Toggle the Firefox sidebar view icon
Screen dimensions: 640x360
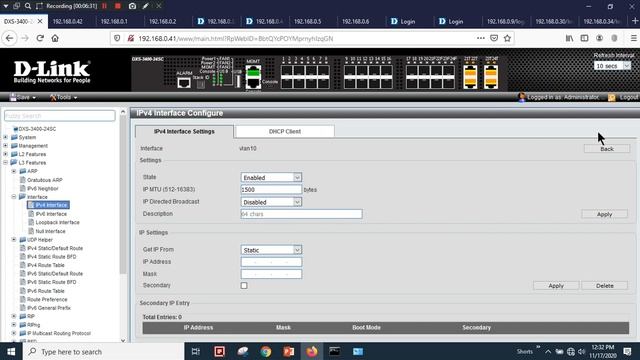click(x=584, y=38)
